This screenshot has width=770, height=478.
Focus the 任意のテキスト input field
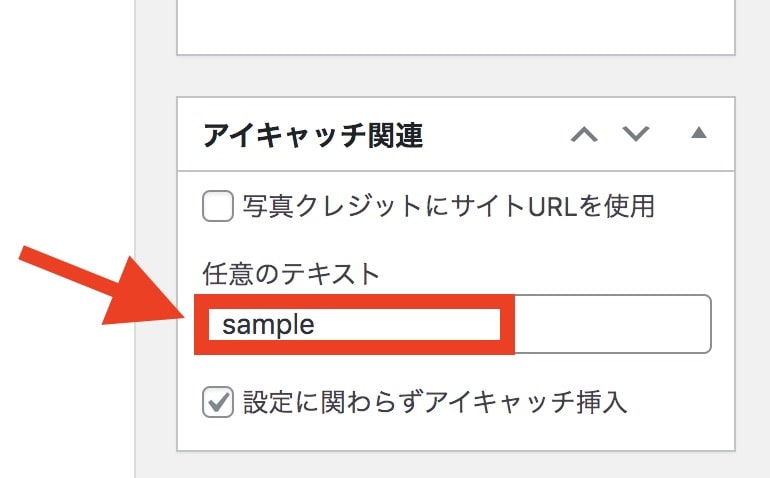coord(453,324)
